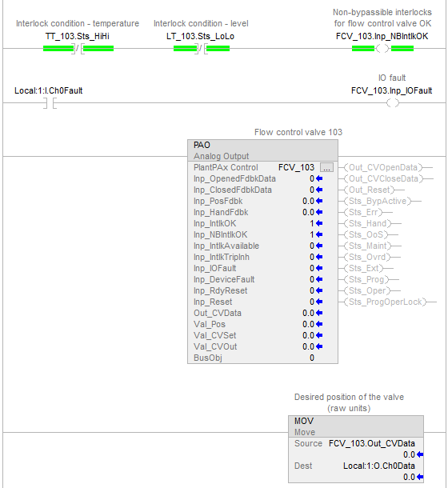448x488 pixels.
Task: Select the FCV_103.Inp_NBIntlkOK output coil
Action: (382, 49)
